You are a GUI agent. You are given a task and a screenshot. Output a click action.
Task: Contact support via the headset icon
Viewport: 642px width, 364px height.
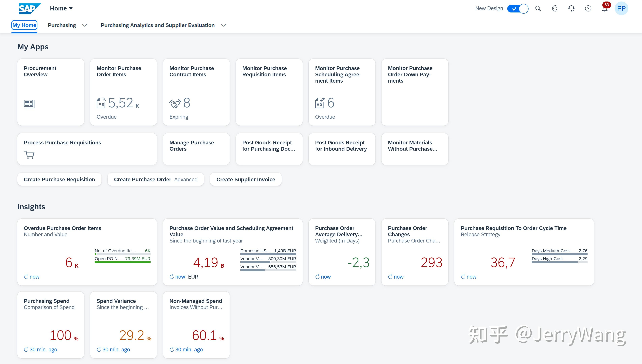pos(571,8)
